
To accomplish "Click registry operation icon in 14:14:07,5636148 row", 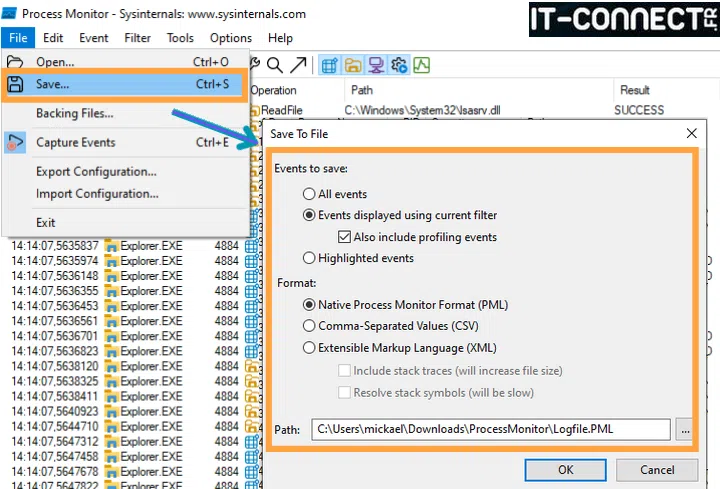I will (x=252, y=276).
